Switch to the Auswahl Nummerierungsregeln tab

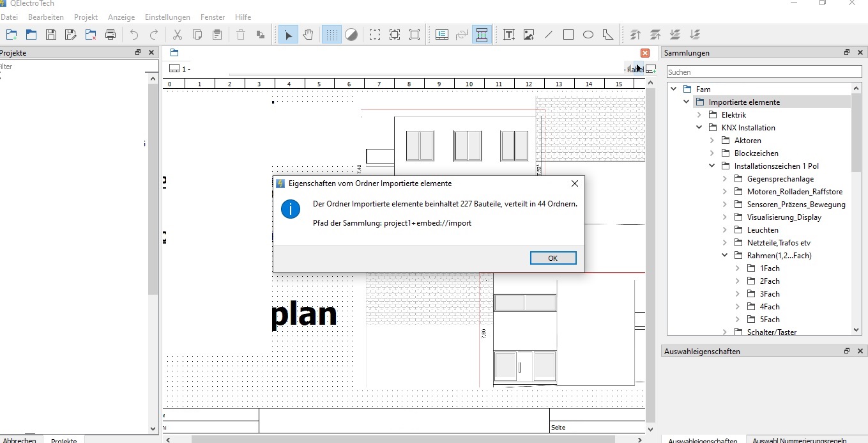[x=799, y=440]
